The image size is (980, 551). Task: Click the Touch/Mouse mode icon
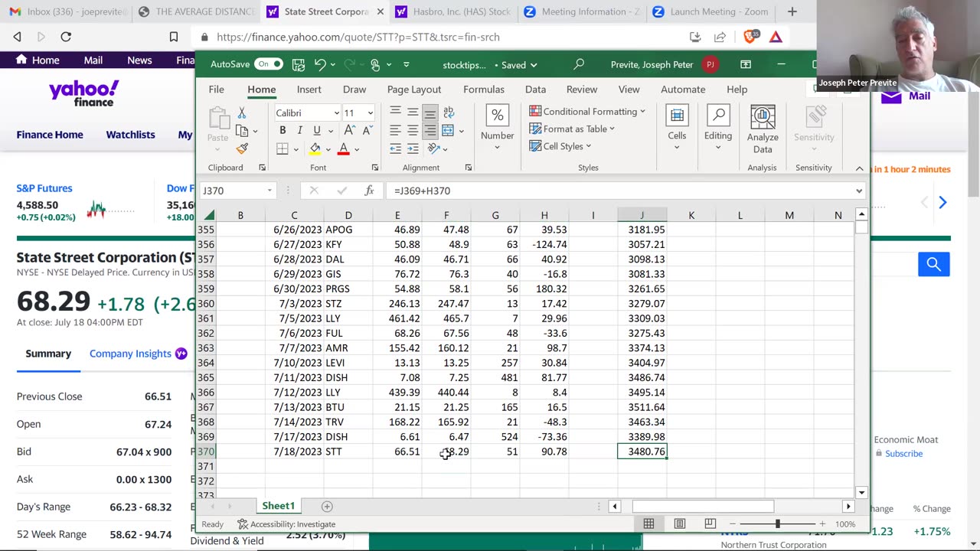click(x=374, y=64)
